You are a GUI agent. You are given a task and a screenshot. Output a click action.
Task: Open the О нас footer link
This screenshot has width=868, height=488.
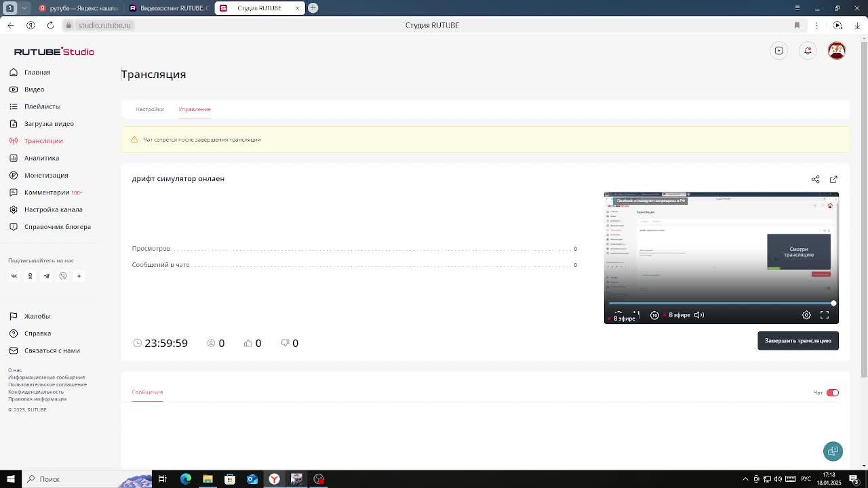(x=15, y=370)
